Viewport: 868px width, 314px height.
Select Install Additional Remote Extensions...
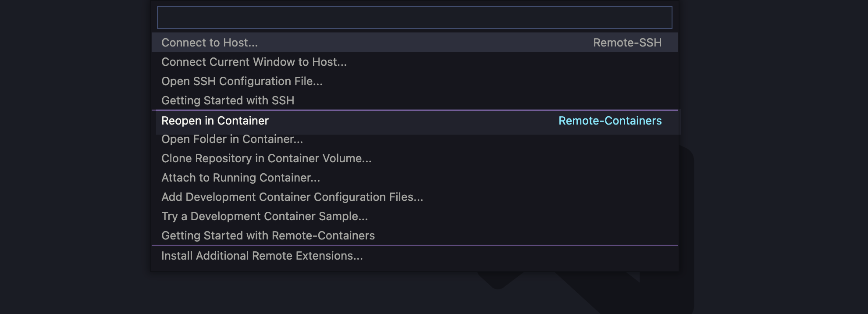(x=414, y=256)
